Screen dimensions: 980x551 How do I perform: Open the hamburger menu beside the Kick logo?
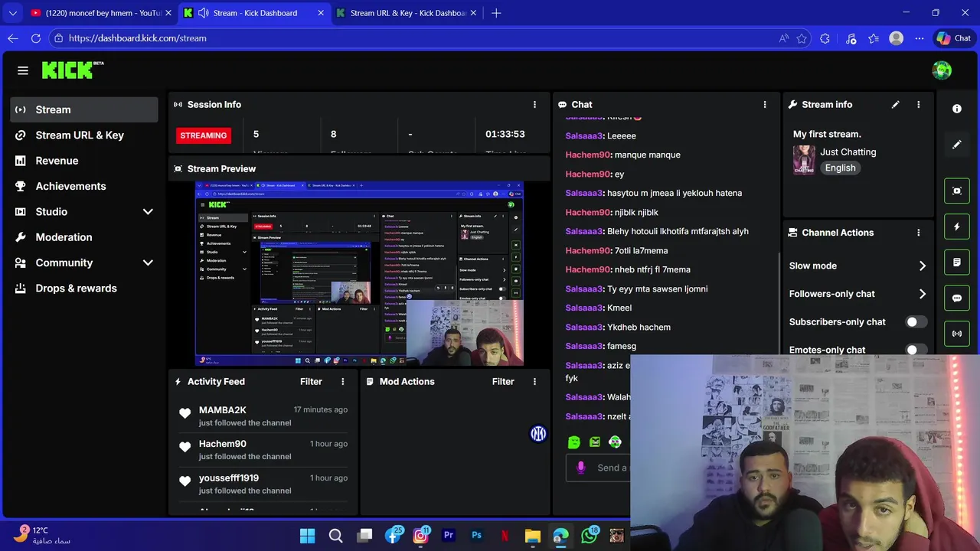(x=23, y=70)
